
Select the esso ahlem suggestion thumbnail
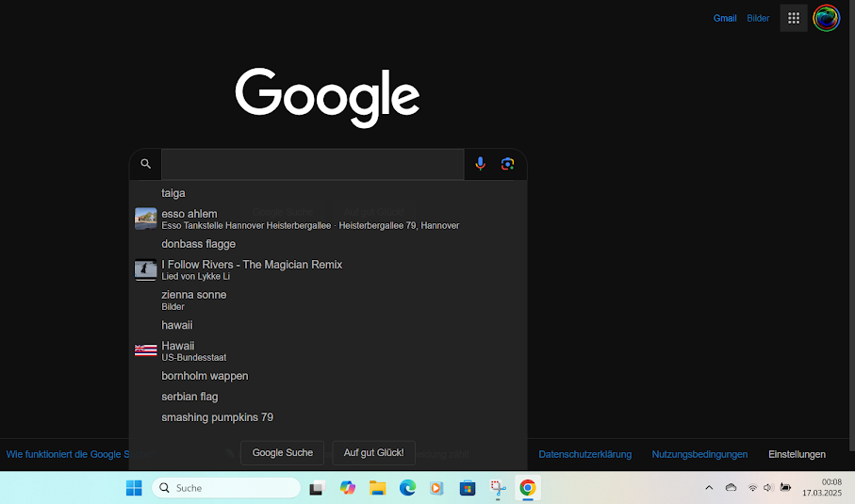(145, 219)
